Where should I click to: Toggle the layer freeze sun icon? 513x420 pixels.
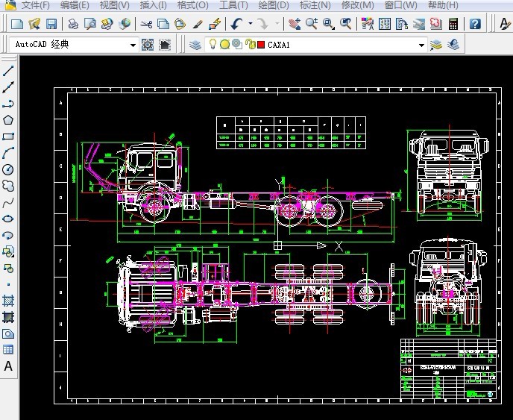pos(224,45)
